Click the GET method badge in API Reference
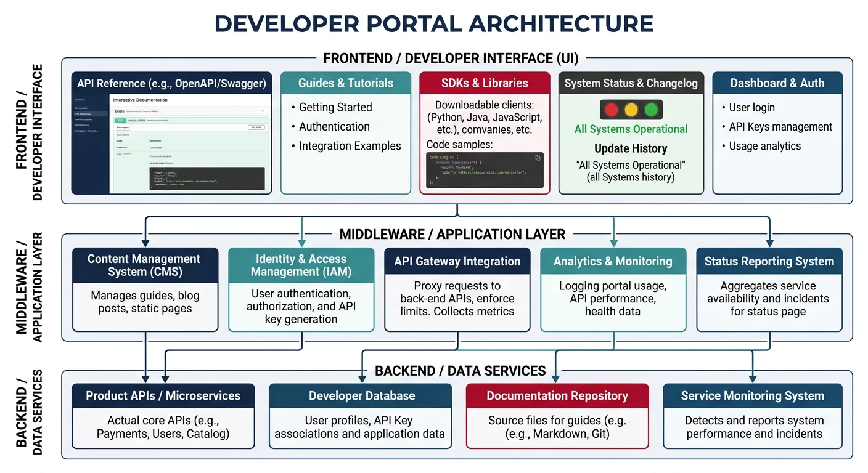Screen dimensions: 868x473 [121, 120]
